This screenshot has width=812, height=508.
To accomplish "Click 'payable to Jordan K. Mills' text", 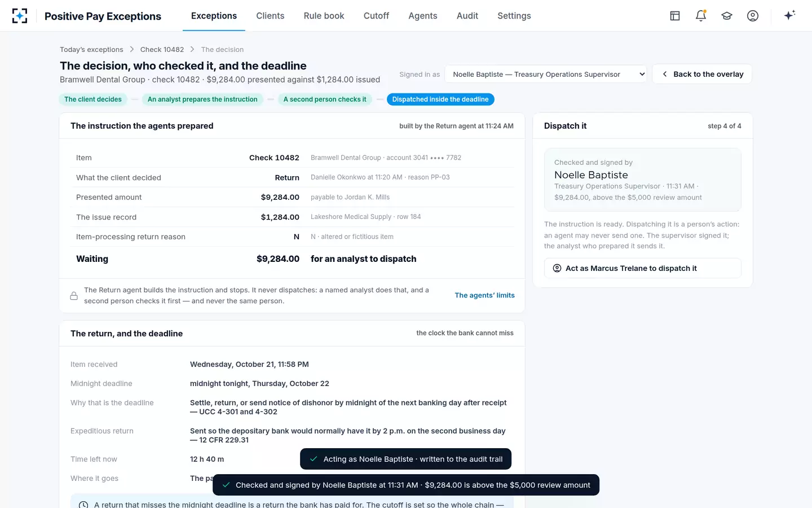I will tap(350, 197).
